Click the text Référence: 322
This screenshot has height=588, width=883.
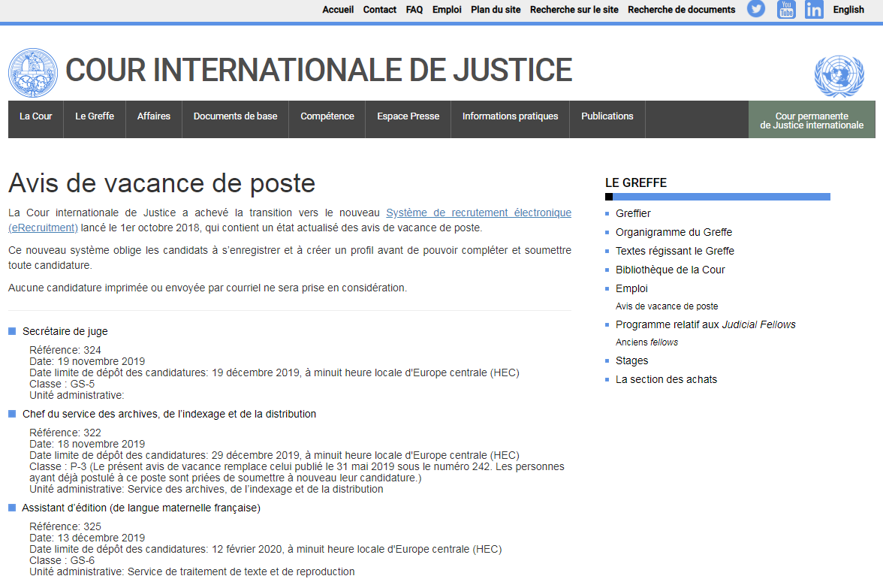pyautogui.click(x=65, y=433)
